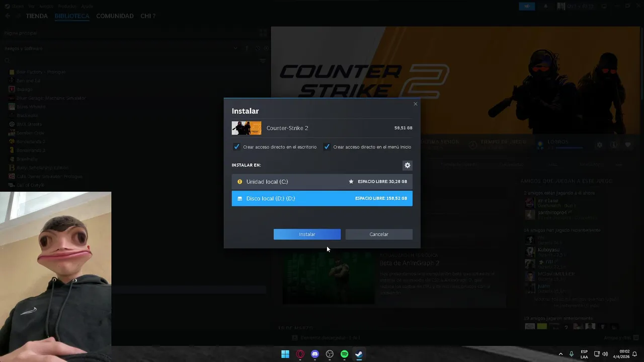Open Steam notifications bell in header

click(x=546, y=6)
